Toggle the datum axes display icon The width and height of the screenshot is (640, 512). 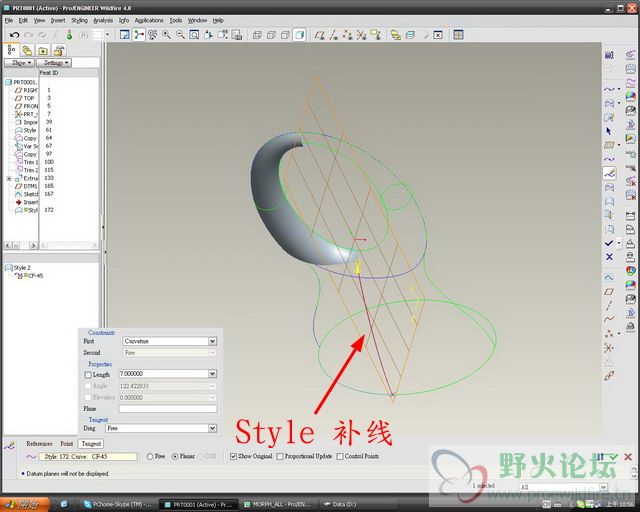click(x=333, y=35)
